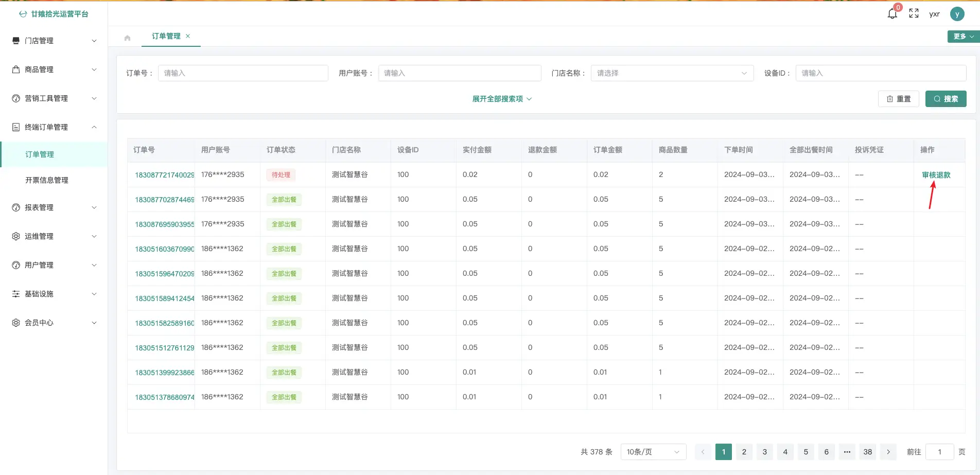980x475 pixels.
Task: Expand all search items 展开全部搜索项
Action: [502, 99]
